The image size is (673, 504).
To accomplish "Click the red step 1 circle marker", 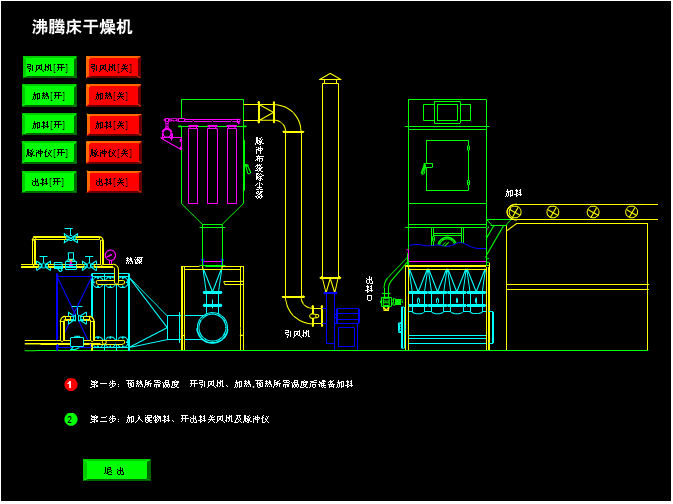I will 71,384.
